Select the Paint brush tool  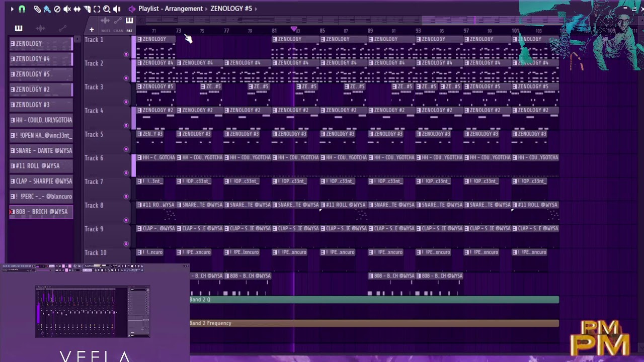click(x=47, y=9)
